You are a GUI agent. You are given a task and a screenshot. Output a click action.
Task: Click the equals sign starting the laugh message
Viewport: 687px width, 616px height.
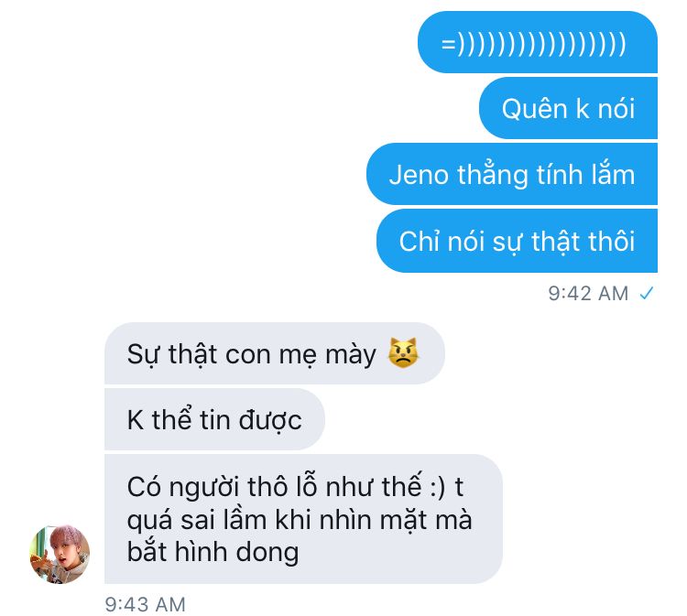(448, 44)
